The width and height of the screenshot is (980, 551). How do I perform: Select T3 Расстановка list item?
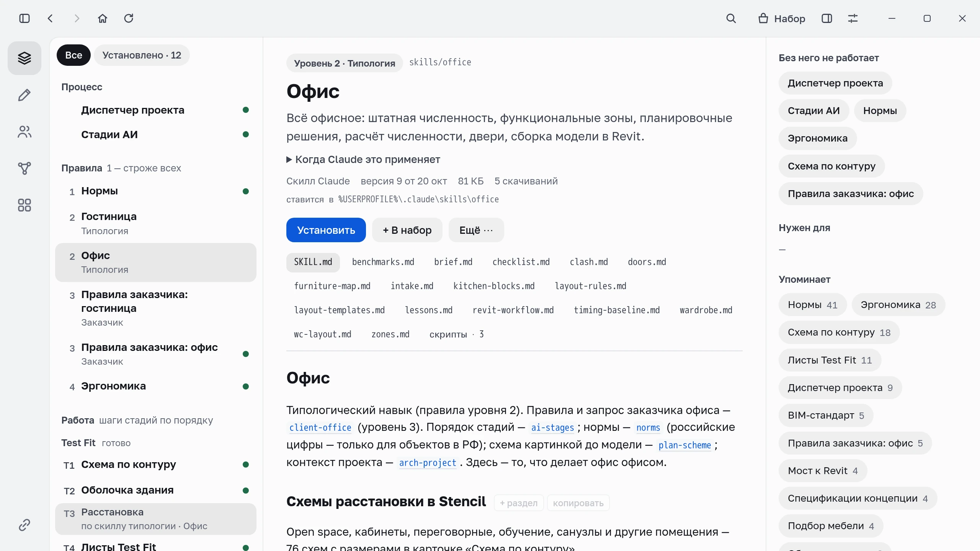(x=156, y=519)
